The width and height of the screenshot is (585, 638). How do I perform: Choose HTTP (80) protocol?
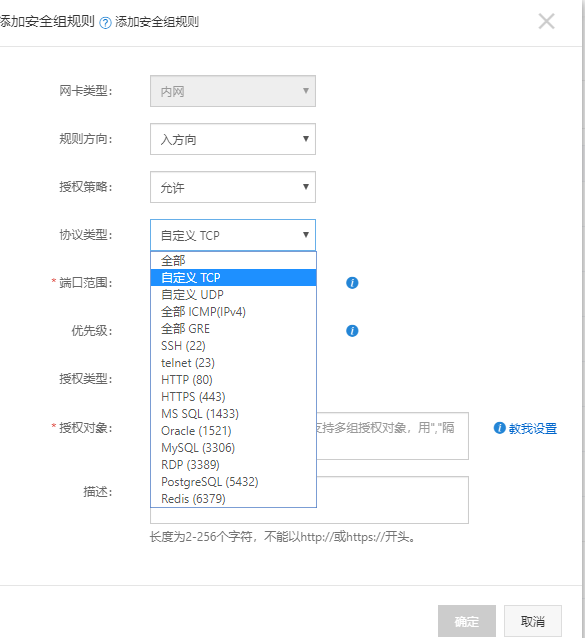tap(234, 380)
